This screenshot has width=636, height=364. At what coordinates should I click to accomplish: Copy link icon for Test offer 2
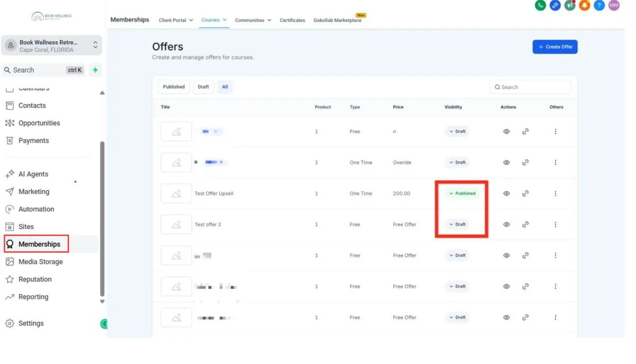coord(525,225)
